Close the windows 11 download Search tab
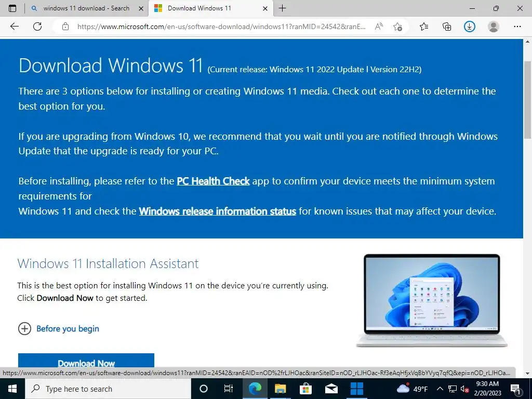 point(141,8)
